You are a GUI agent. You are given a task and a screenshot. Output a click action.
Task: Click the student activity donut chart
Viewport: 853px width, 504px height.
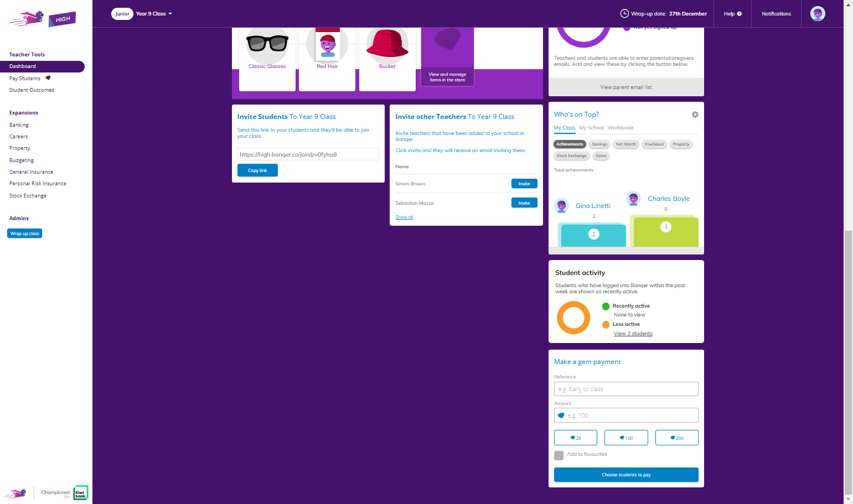coord(573,318)
